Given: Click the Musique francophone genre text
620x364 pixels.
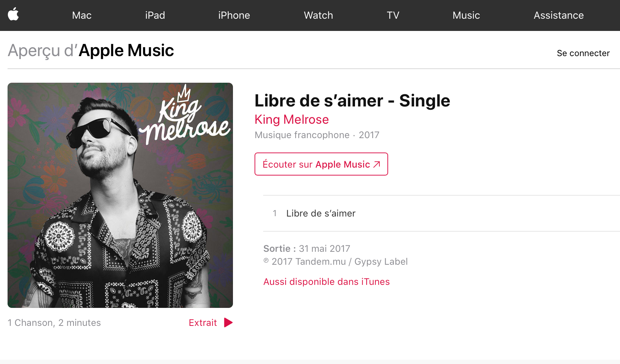Looking at the screenshot, I should click(x=302, y=135).
